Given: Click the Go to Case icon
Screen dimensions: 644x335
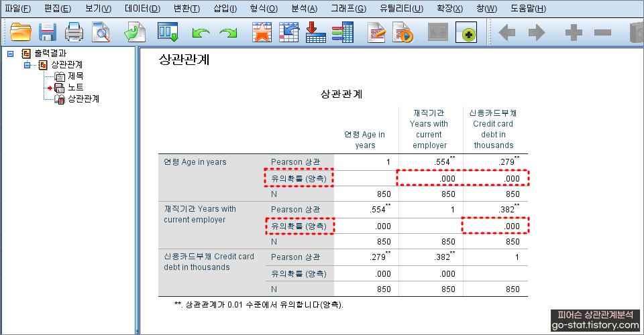Looking at the screenshot, I should tap(288, 32).
